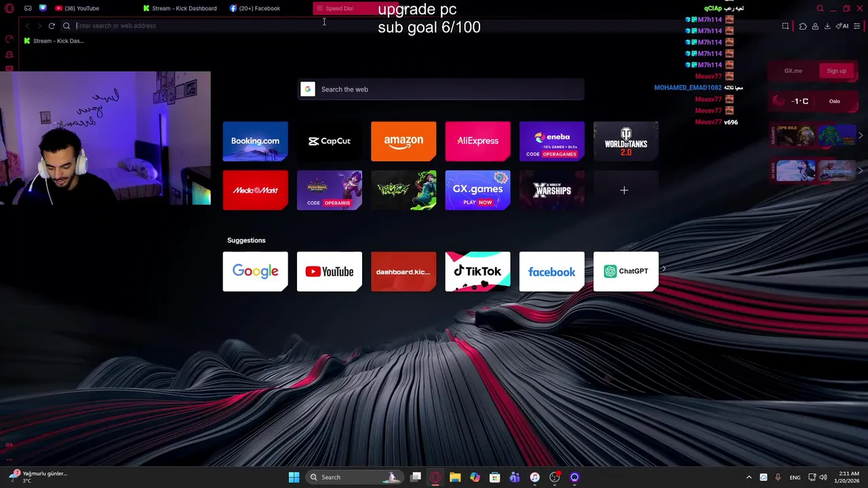Click the Sign up button
This screenshot has height=488, width=868.
tap(836, 70)
